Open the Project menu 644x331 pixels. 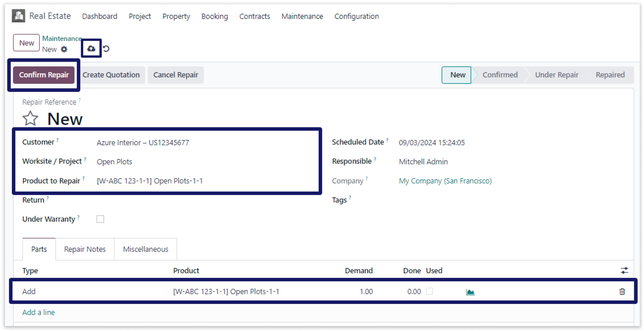140,16
